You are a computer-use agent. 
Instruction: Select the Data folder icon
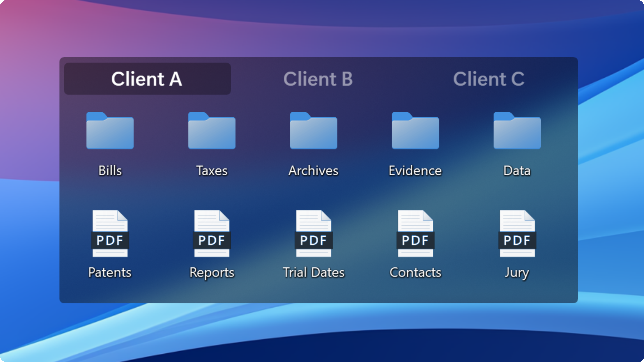(517, 131)
